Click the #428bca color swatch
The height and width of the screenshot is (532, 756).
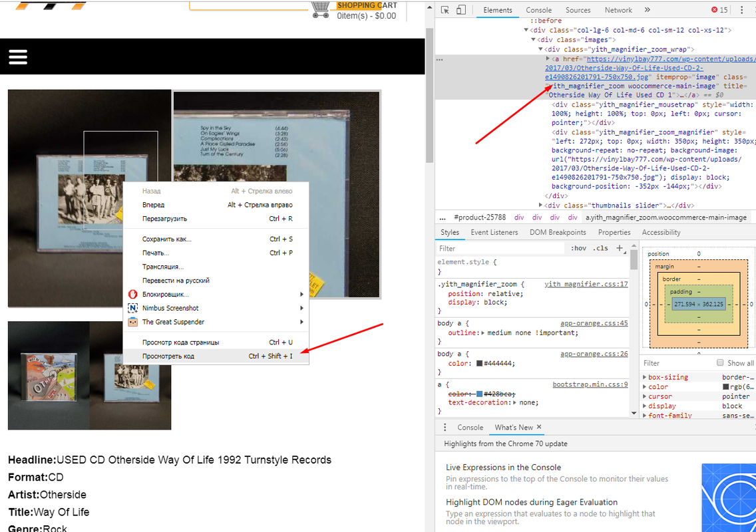(x=479, y=394)
